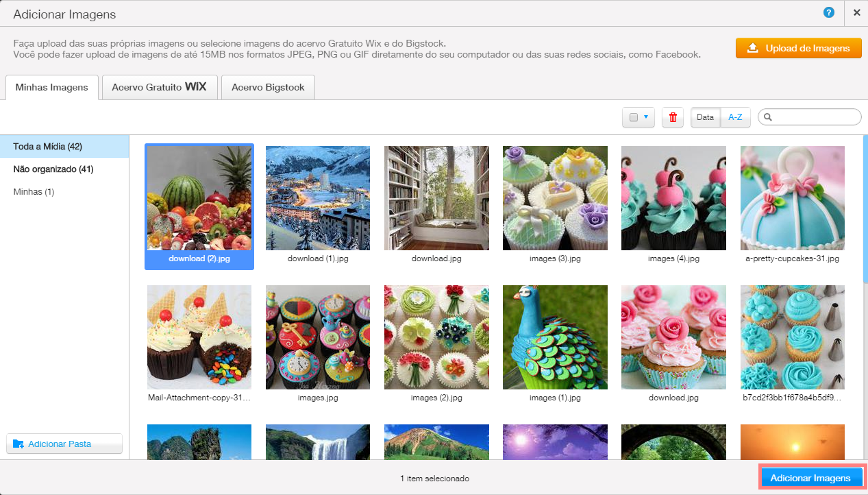Delete selected images with trash icon
The height and width of the screenshot is (495, 868).
coord(673,117)
